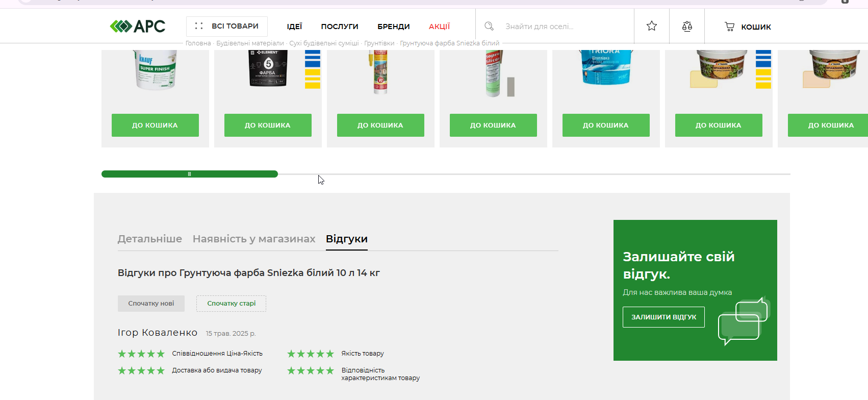Add Sopro silicone to cart
The width and height of the screenshot is (868, 400).
493,125
